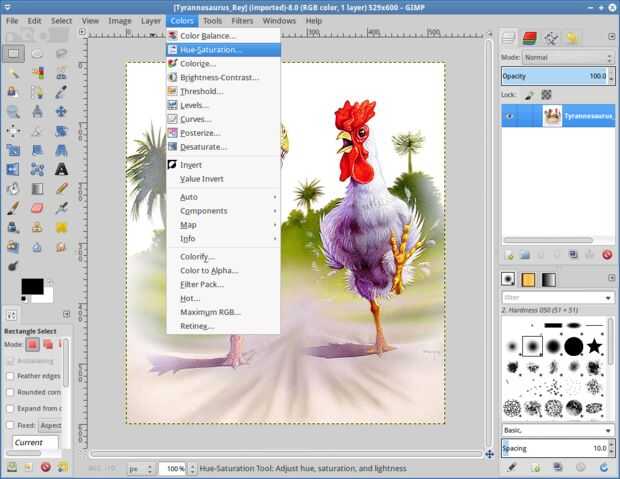Screen dimensions: 620x479
Task: Select the Zoom magnifier tool
Action: pyautogui.click(x=13, y=112)
